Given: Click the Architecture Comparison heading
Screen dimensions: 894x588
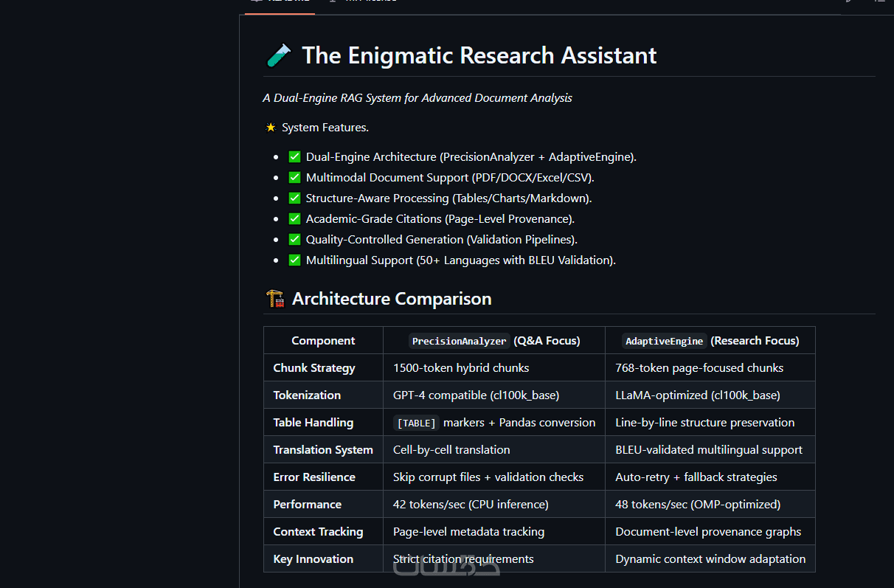Looking at the screenshot, I should coord(392,299).
